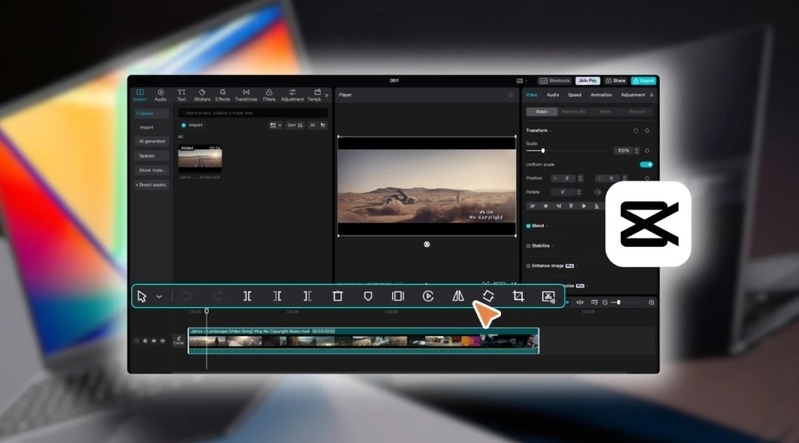Viewport: 799px width, 443px height.
Task: Click the Scale percentage stepper
Action: click(x=636, y=150)
